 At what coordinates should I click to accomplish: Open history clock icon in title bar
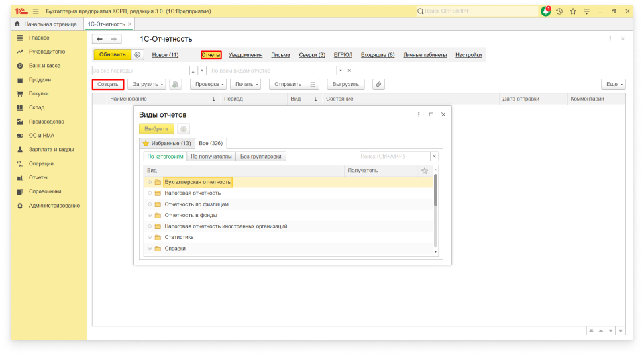[x=559, y=11]
